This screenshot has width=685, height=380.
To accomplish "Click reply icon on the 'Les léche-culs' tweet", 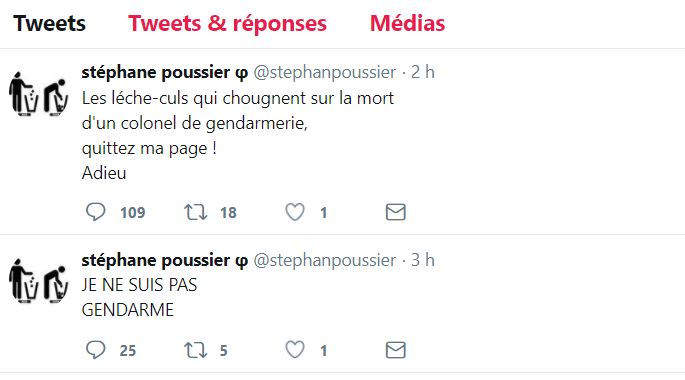I will point(95,212).
